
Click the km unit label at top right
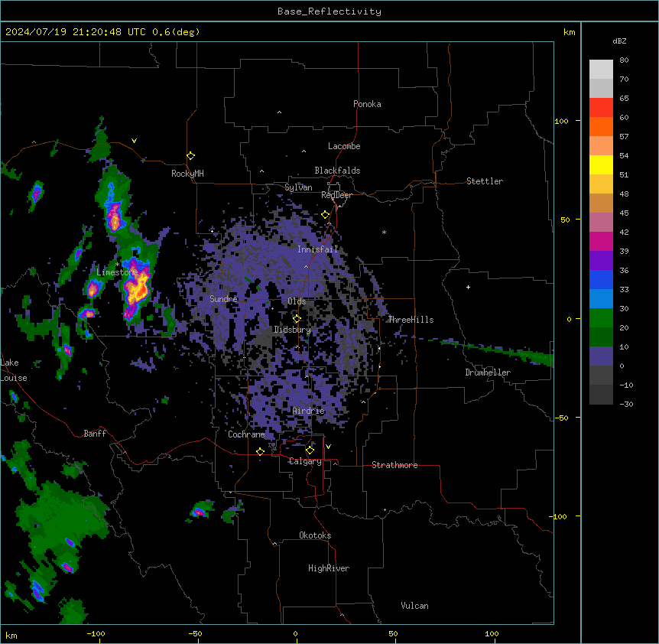click(570, 32)
